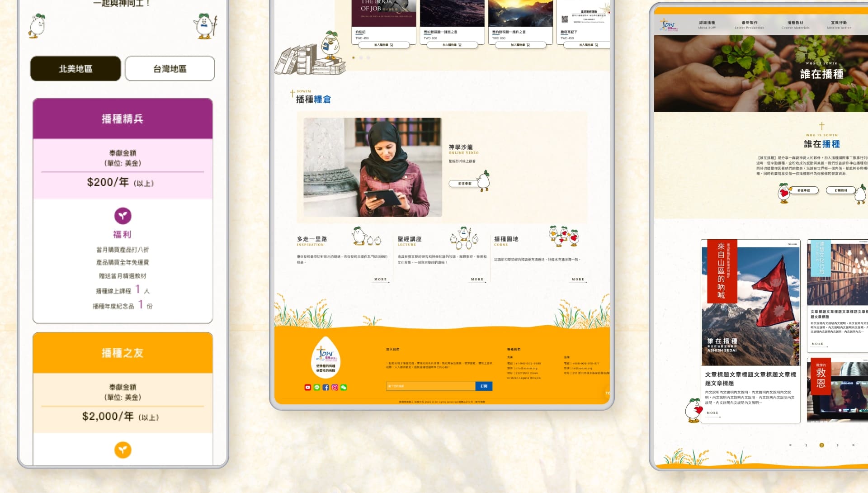Open the WeChat icon in the footer
868x493 pixels.
[x=344, y=388]
